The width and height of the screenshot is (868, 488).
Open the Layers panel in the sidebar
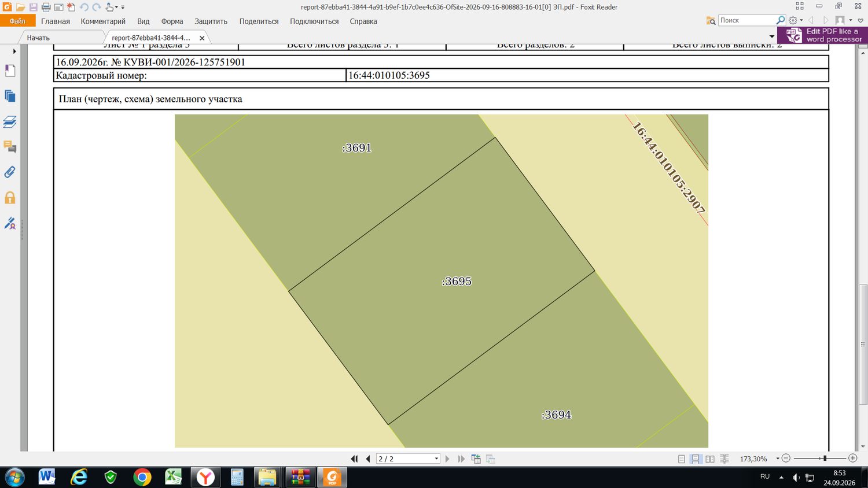[10, 121]
